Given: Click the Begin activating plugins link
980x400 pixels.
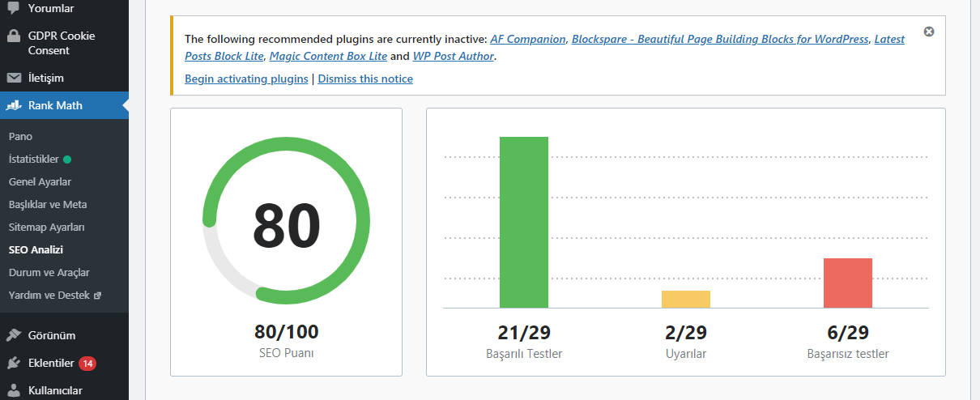Looking at the screenshot, I should [246, 79].
